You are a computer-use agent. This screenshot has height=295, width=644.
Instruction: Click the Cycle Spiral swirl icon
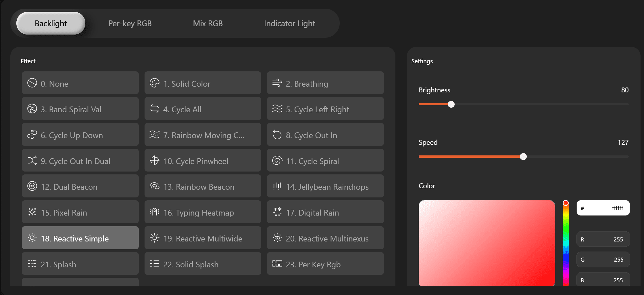pos(277,161)
